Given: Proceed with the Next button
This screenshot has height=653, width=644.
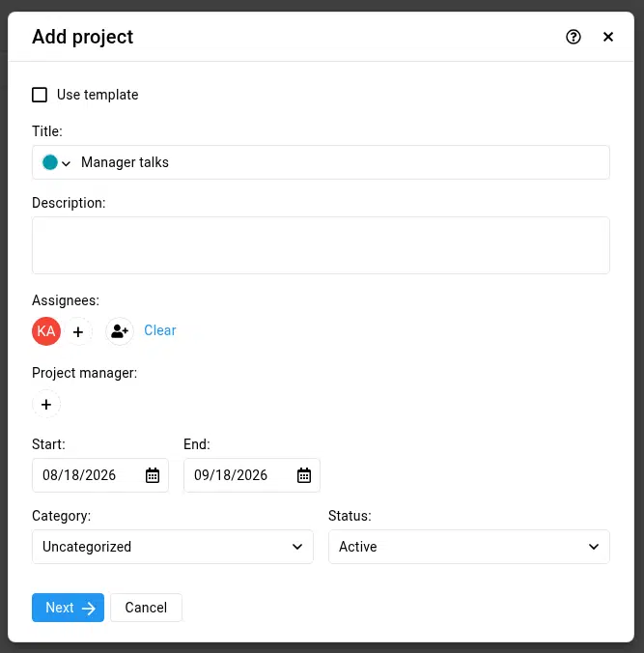Looking at the screenshot, I should click(68, 608).
